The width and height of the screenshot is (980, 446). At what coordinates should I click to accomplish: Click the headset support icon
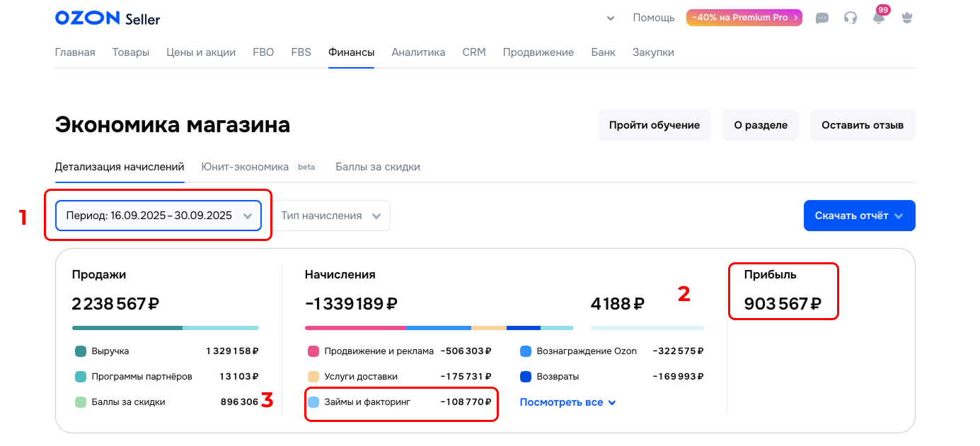click(x=851, y=18)
